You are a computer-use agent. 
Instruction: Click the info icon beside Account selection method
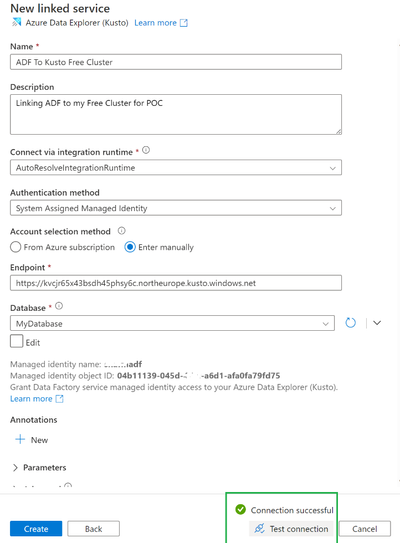tap(122, 231)
